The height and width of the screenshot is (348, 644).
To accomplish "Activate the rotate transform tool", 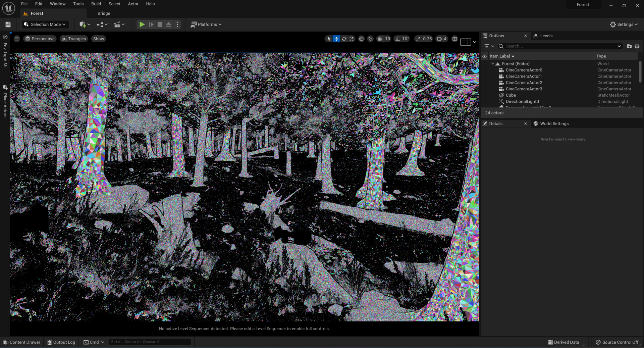I will (344, 39).
